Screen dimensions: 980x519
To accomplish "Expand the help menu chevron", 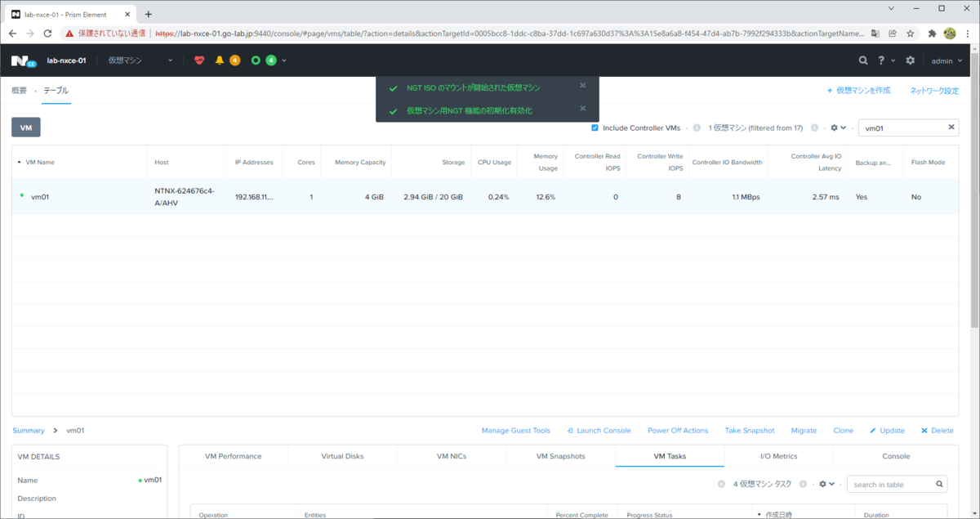I will pyautogui.click(x=893, y=60).
